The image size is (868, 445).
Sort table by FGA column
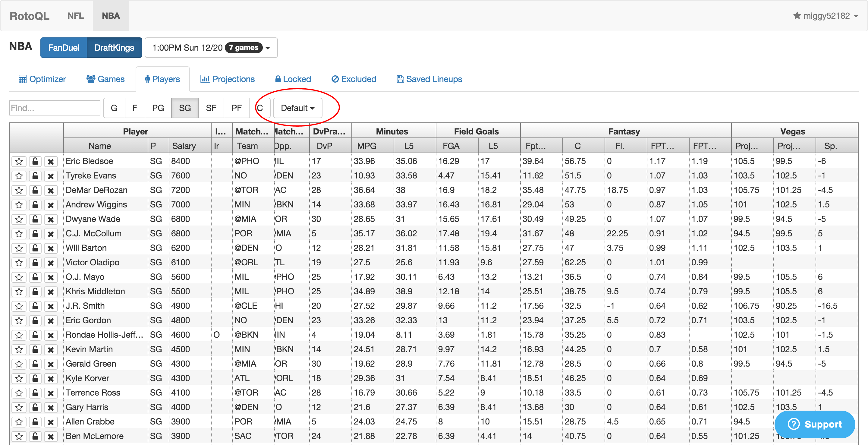pos(457,146)
